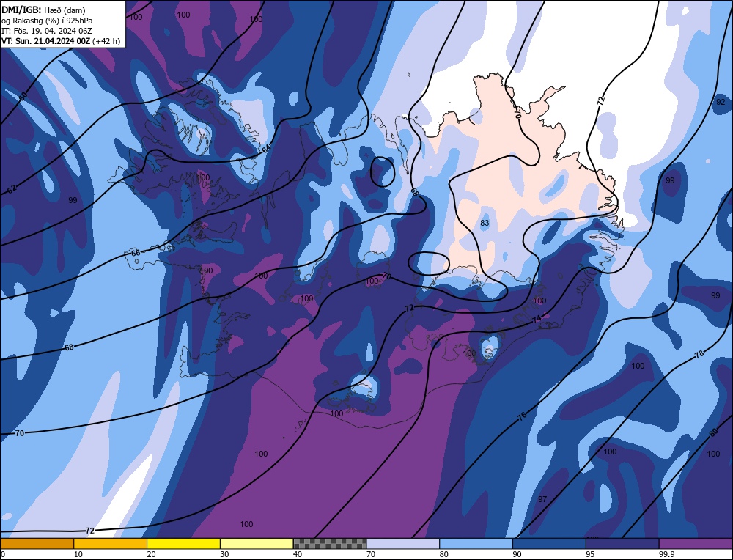Click the pale yellow 30–40 legend swatch
The image size is (733, 560).
click(x=257, y=543)
